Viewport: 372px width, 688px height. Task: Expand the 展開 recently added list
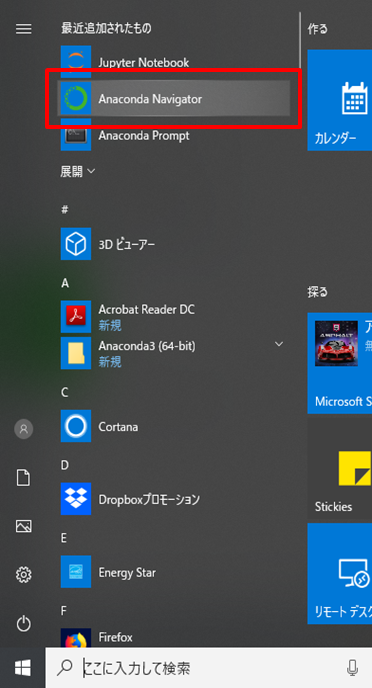tap(78, 172)
